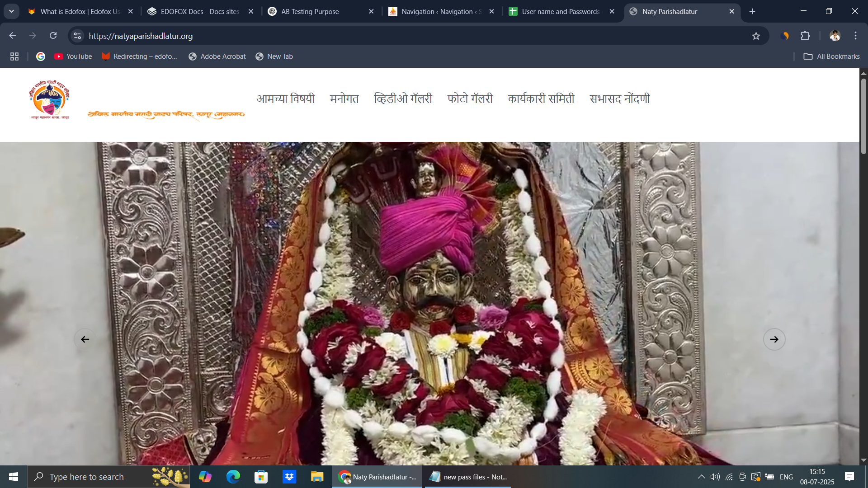Screen dimensions: 868x488
Task: Open Microsoft Edge from the taskbar
Action: 233,477
